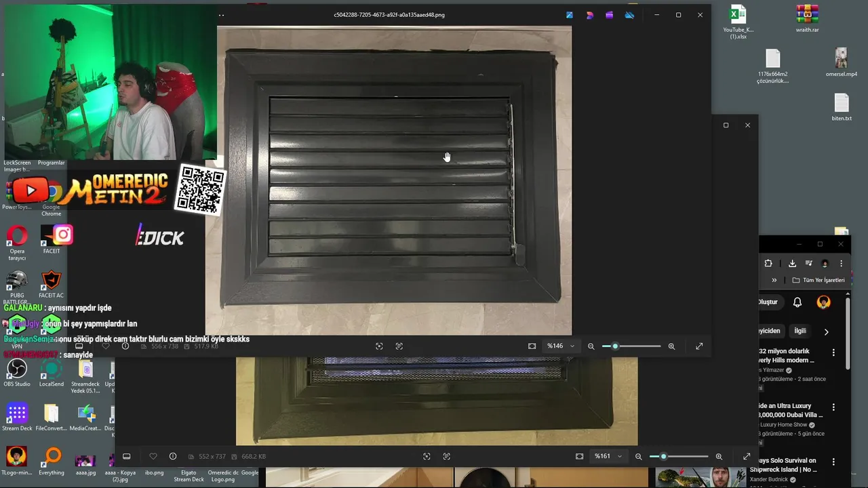Open the Stream Deck desktop shortcut
Image resolution: width=868 pixels, height=488 pixels.
pos(17,417)
